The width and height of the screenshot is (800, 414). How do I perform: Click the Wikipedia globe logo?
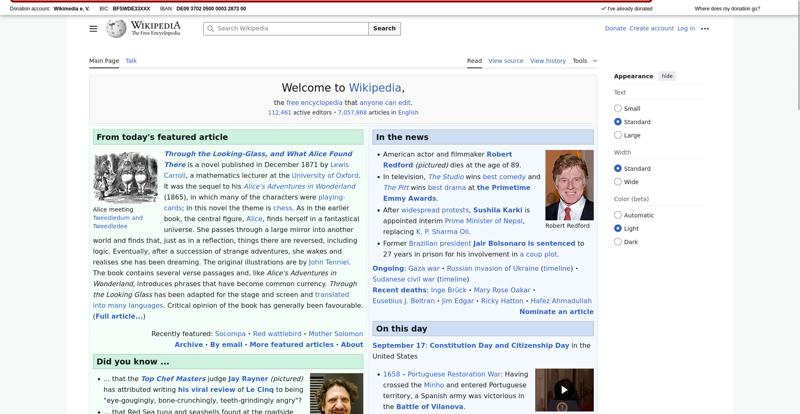(116, 29)
